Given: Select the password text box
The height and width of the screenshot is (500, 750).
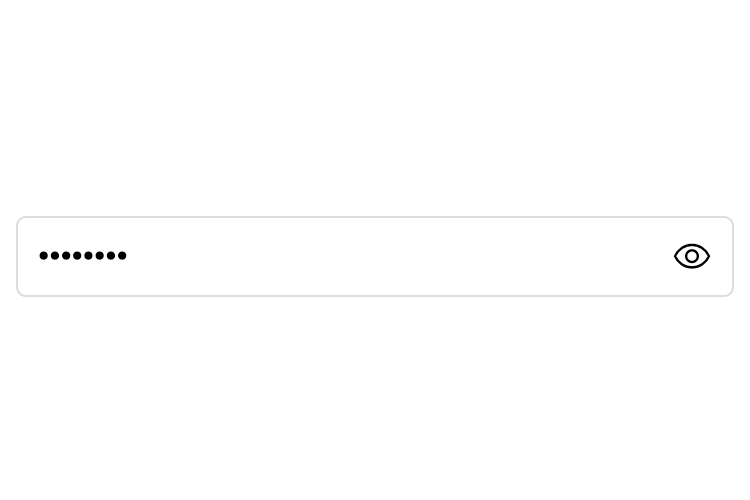Looking at the screenshot, I should [350, 256].
